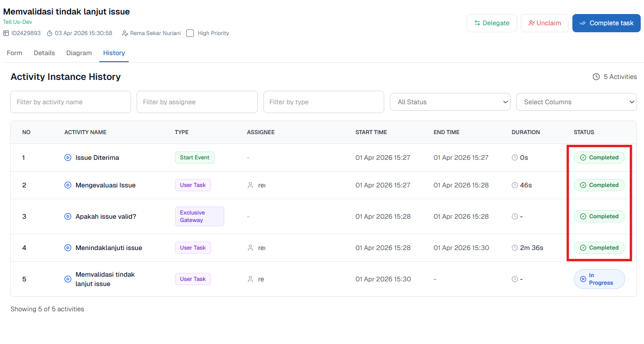Toggle the High Priority checkbox
This screenshot has width=644, height=344.
coord(190,33)
